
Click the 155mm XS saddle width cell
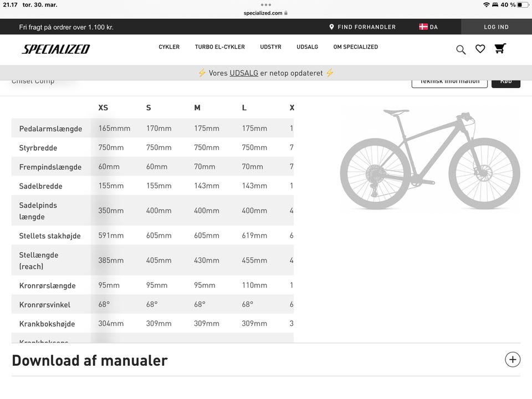[111, 186]
